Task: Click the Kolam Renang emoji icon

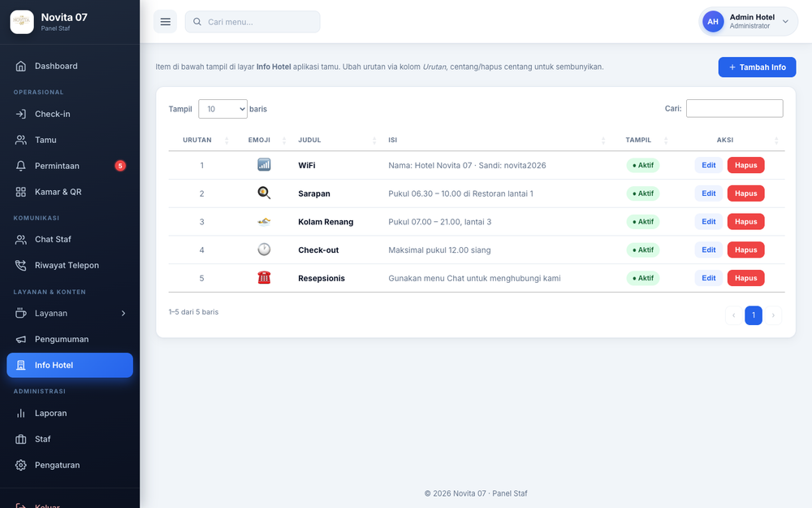Action: (264, 221)
